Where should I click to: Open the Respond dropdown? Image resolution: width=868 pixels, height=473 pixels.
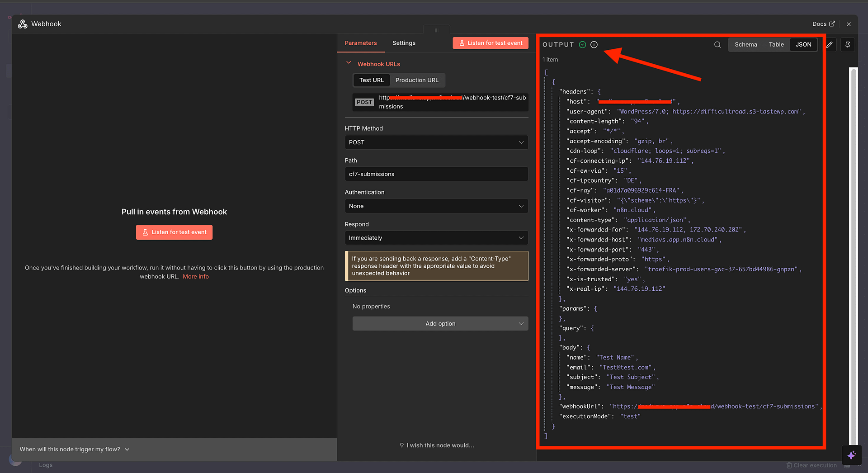[x=436, y=238]
